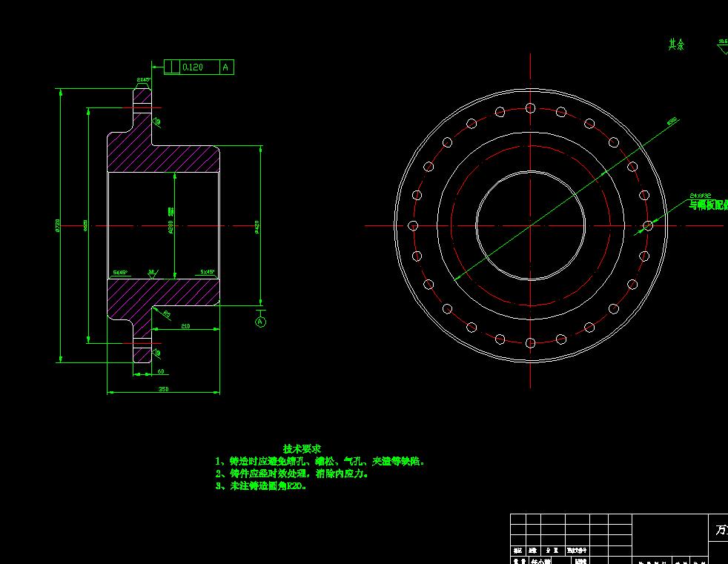Select the ø280 bore dimension text
This screenshot has width=728, height=564.
(x=171, y=227)
